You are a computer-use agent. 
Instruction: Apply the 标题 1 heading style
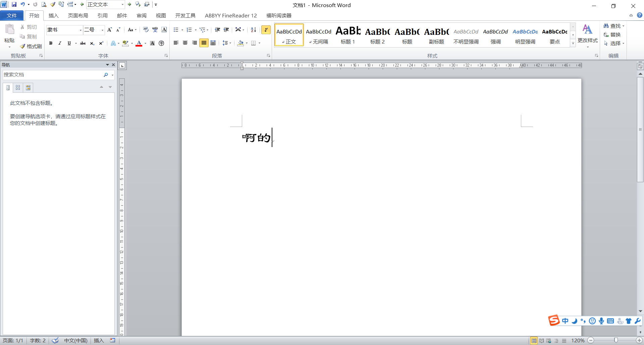click(348, 35)
